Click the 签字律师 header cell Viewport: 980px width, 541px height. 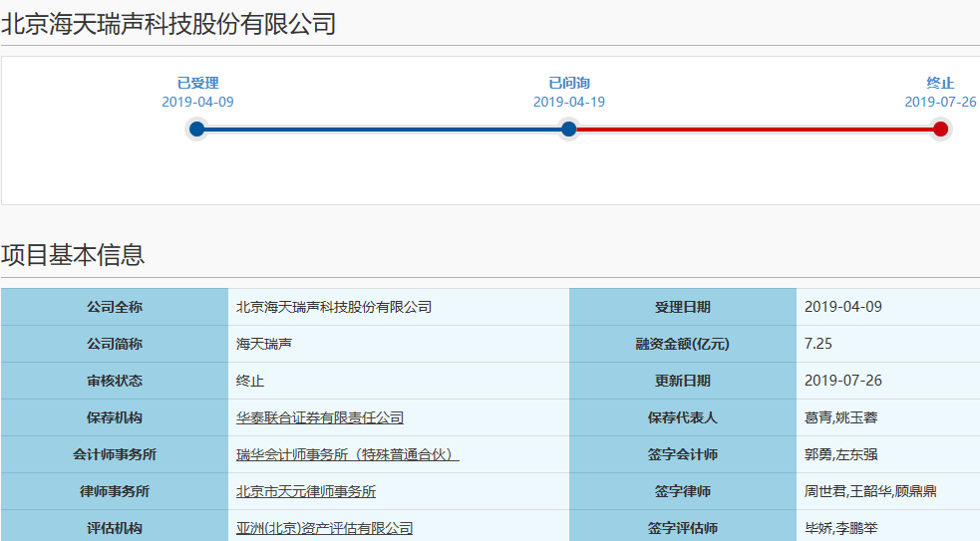[683, 491]
